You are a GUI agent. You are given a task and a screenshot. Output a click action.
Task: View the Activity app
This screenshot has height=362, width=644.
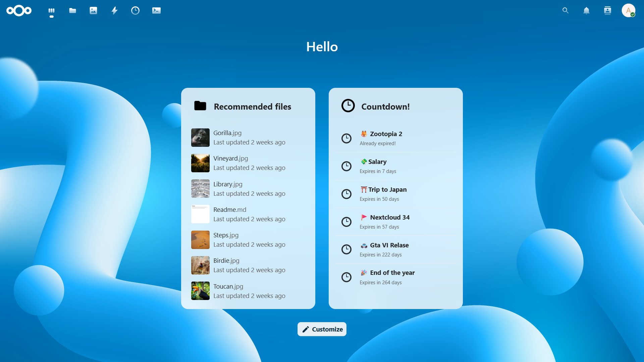coord(114,10)
